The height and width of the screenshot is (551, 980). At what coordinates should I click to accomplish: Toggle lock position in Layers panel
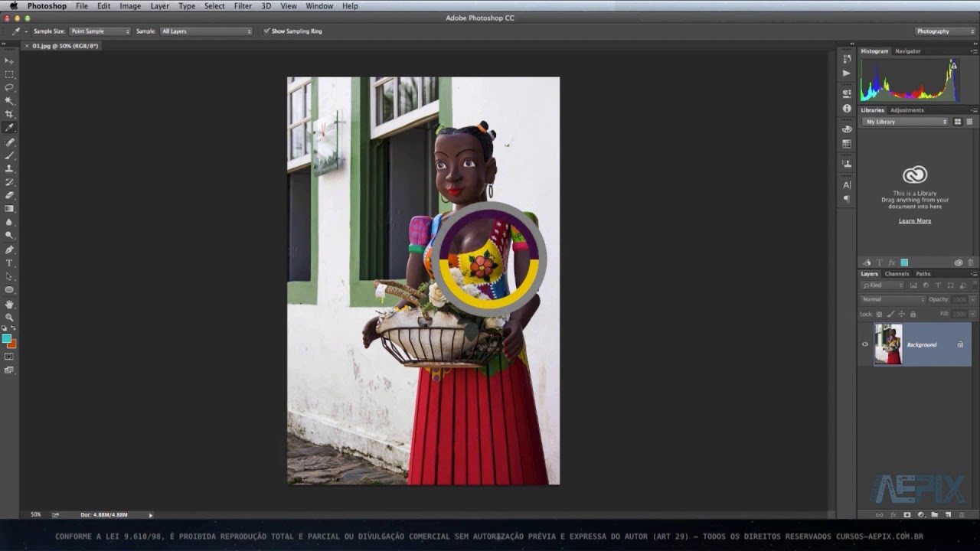tap(901, 314)
